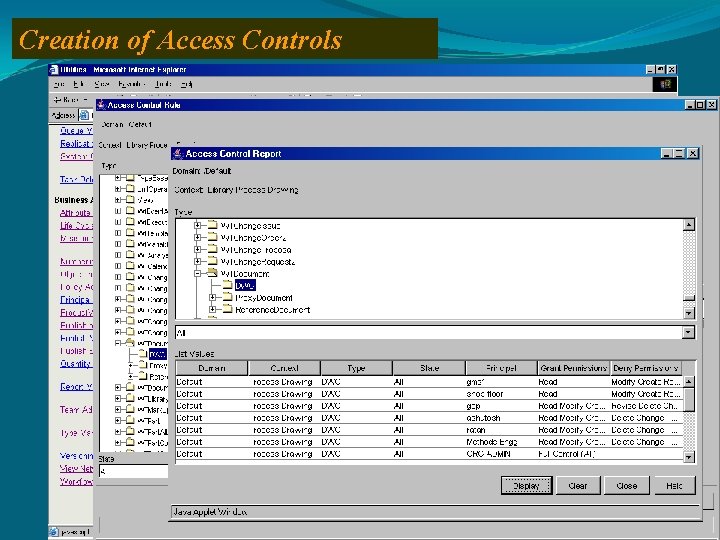Click the Java icon in the Access Control Rule title bar

pos(101,105)
